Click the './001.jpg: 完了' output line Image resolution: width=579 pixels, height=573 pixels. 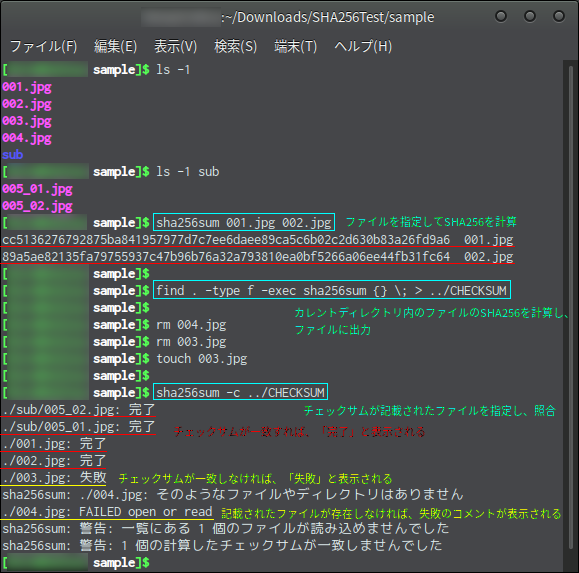(x=54, y=444)
